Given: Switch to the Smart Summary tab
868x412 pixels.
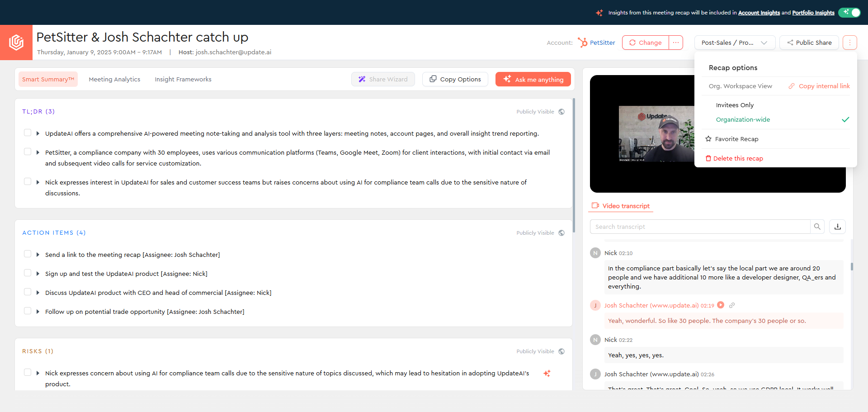Looking at the screenshot, I should tap(48, 79).
